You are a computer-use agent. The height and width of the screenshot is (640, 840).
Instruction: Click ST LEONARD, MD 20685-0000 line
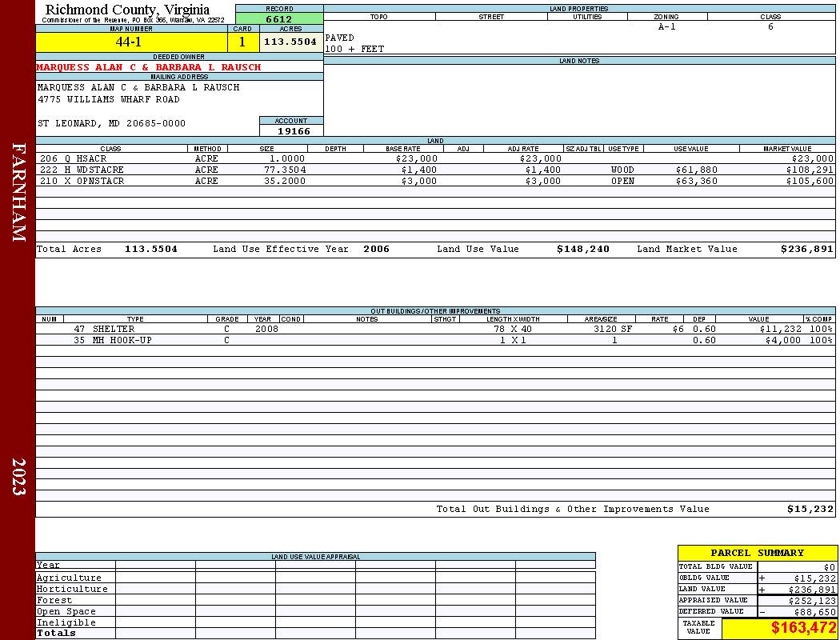click(x=111, y=123)
